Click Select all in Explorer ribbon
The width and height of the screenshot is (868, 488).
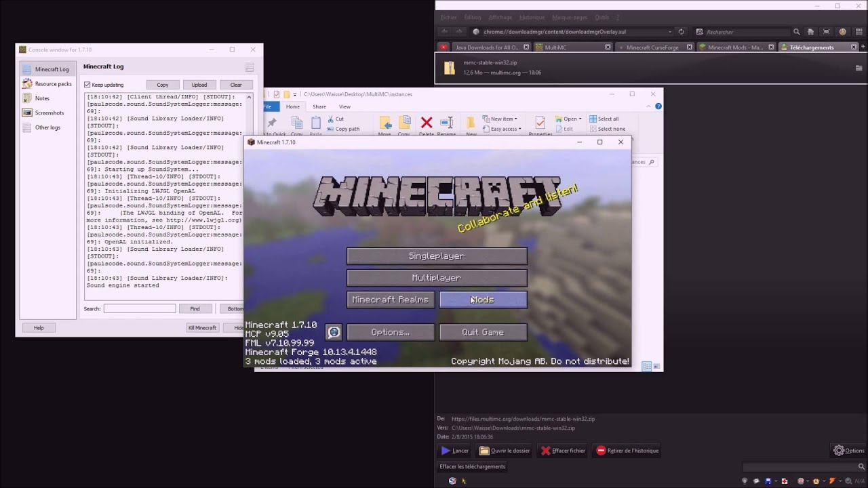604,119
